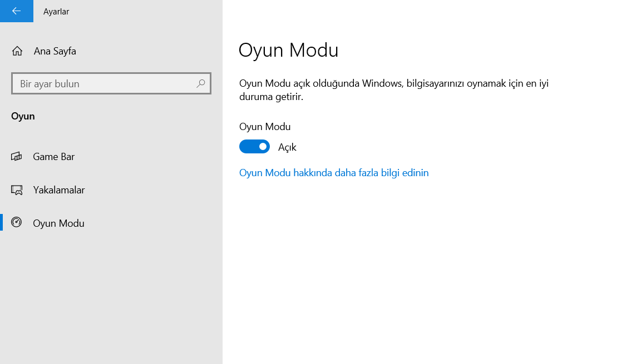This screenshot has height=364, width=626.
Task: Click the large Oyun Modu page heading
Action: click(x=288, y=50)
